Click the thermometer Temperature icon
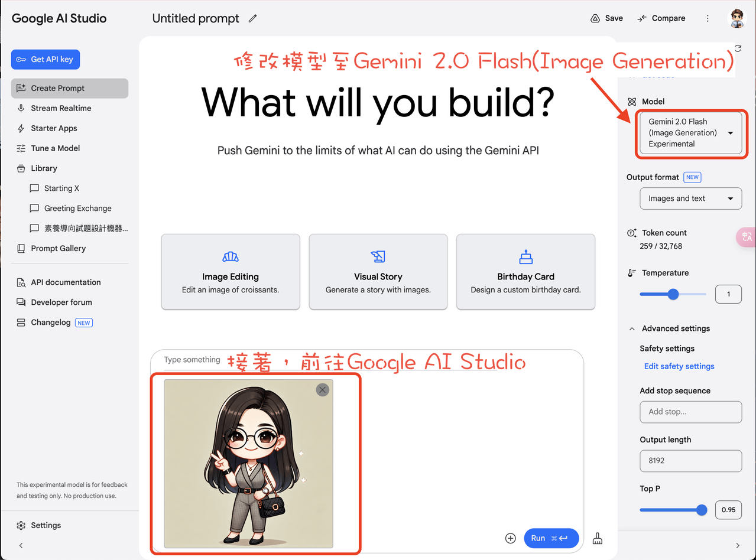Screen dimensions: 756x560 (x=631, y=273)
